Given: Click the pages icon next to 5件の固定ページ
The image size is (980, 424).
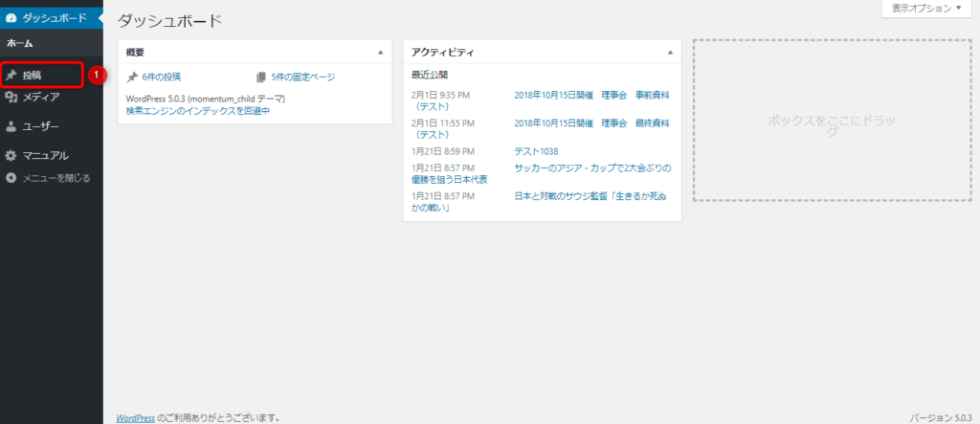Looking at the screenshot, I should (261, 78).
